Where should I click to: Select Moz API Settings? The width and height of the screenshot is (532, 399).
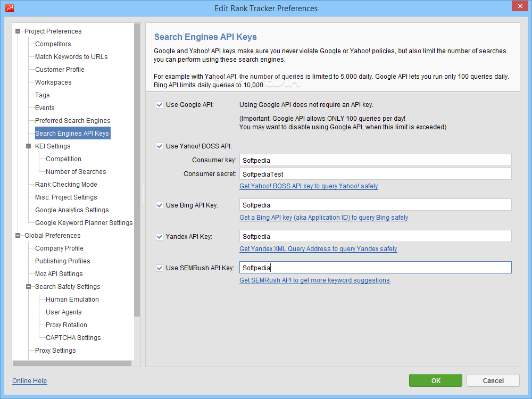tap(59, 274)
